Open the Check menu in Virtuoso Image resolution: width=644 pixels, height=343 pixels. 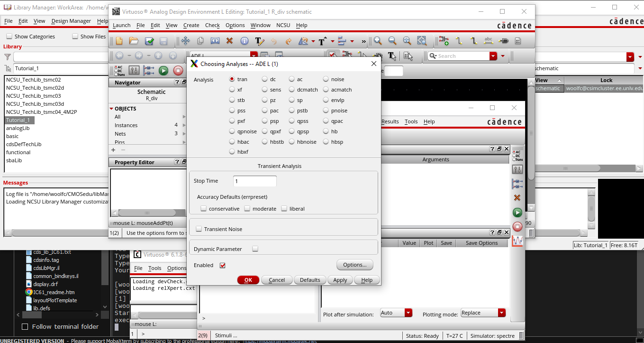tap(212, 25)
